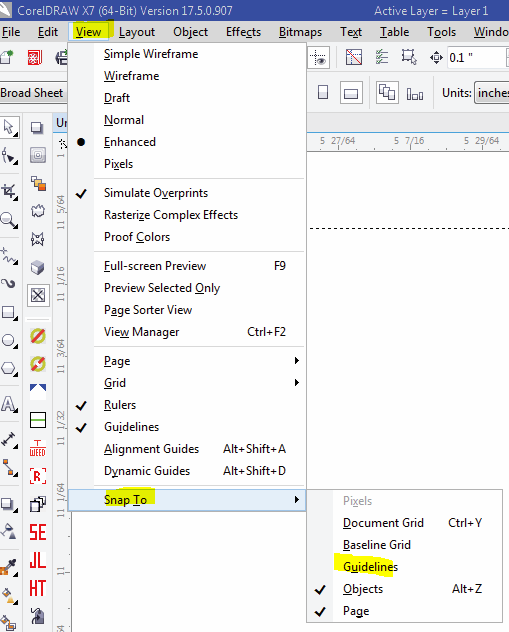Open Broad Sheet page size dropdown
Screen dimensions: 509x632
point(32,93)
